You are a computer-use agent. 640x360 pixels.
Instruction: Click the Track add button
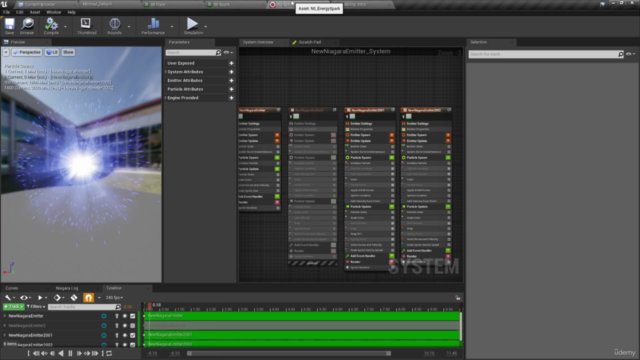[13, 307]
